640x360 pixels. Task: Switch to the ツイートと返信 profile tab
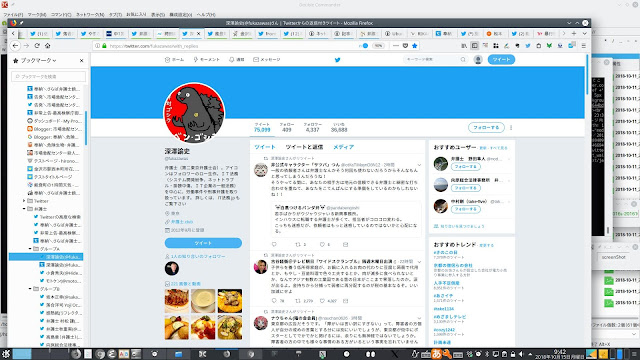click(304, 147)
